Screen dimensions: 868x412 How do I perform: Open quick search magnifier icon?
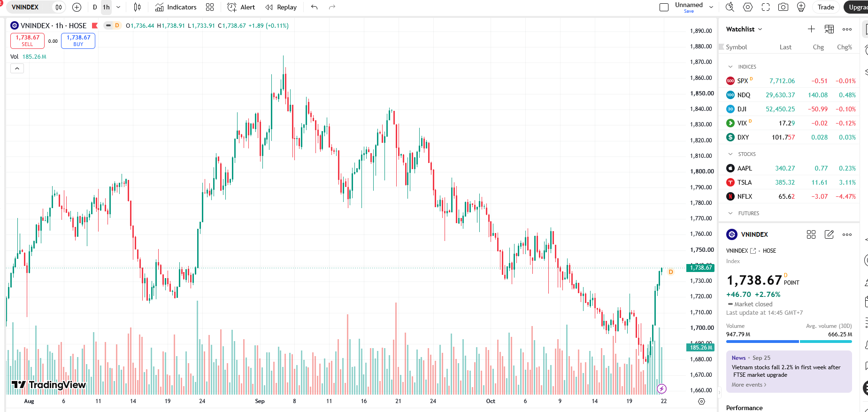pos(730,7)
